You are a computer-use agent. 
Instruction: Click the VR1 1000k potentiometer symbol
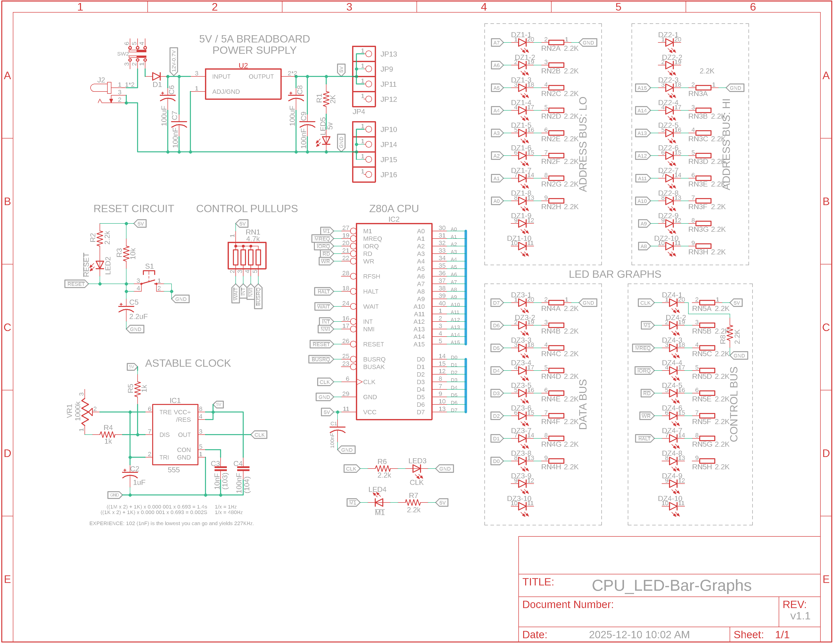pos(85,412)
